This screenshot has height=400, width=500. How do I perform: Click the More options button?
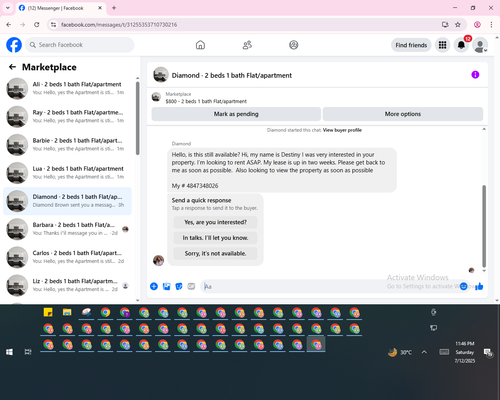click(x=403, y=114)
